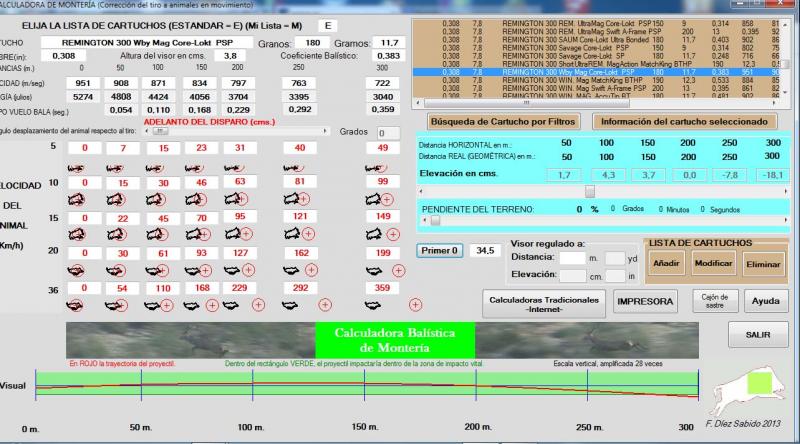
Task: Show Información del cartucho seleccionado
Action: click(x=686, y=121)
